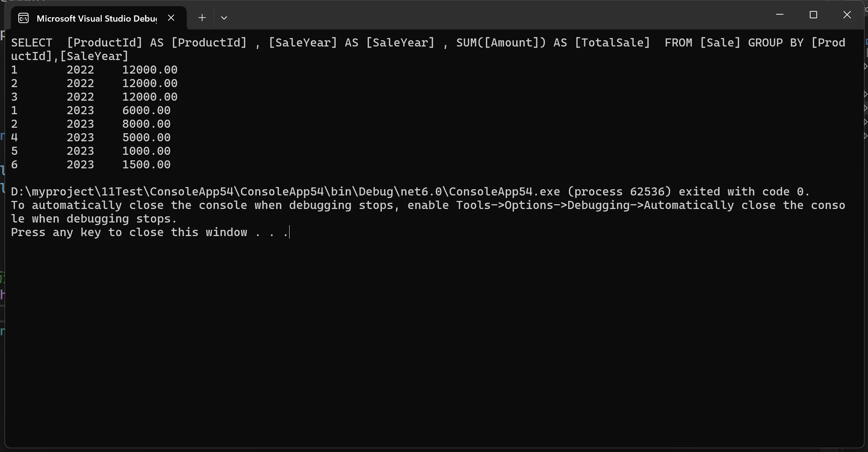Viewport: 868px width, 452px height.
Task: Open a new terminal tab with plus
Action: [202, 18]
